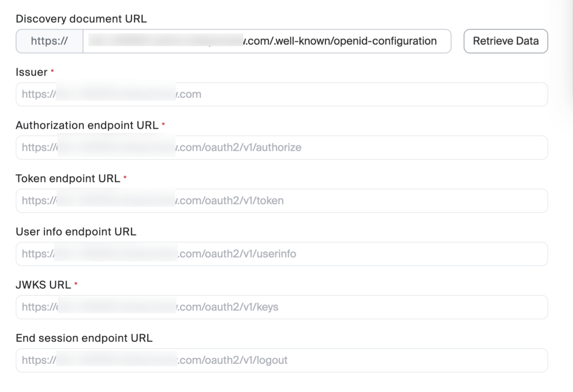Click into the User info endpoint URL field
The height and width of the screenshot is (392, 573).
[281, 254]
